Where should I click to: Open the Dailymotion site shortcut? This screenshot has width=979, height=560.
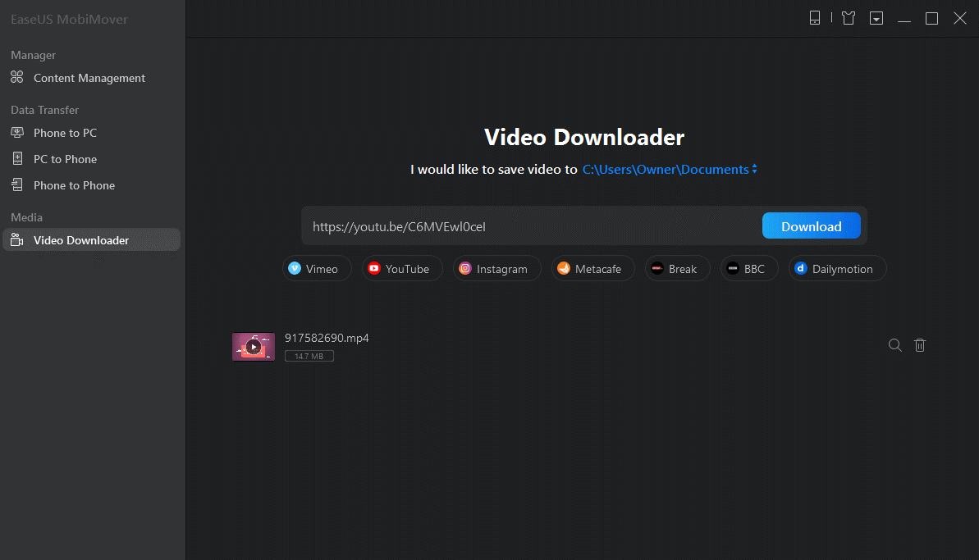837,269
